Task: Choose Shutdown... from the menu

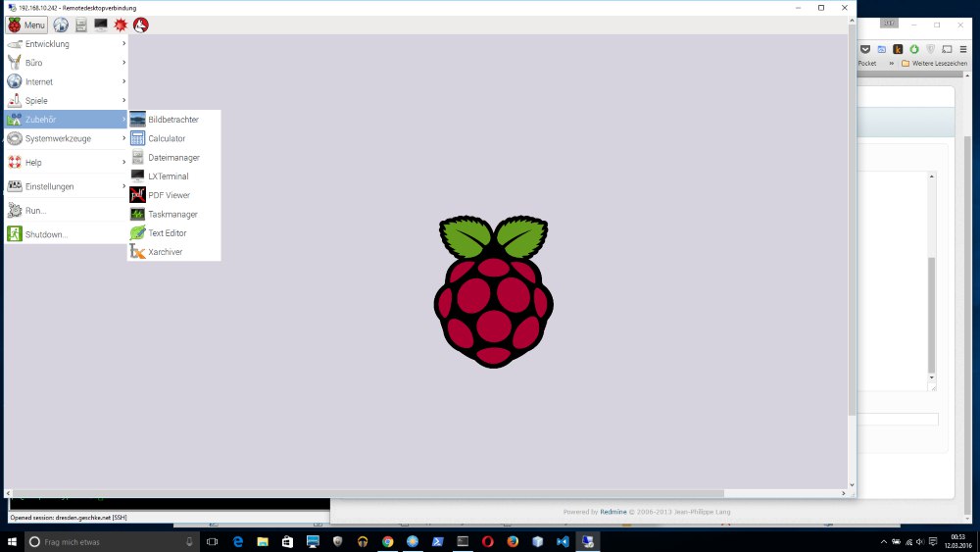Action: click(67, 234)
